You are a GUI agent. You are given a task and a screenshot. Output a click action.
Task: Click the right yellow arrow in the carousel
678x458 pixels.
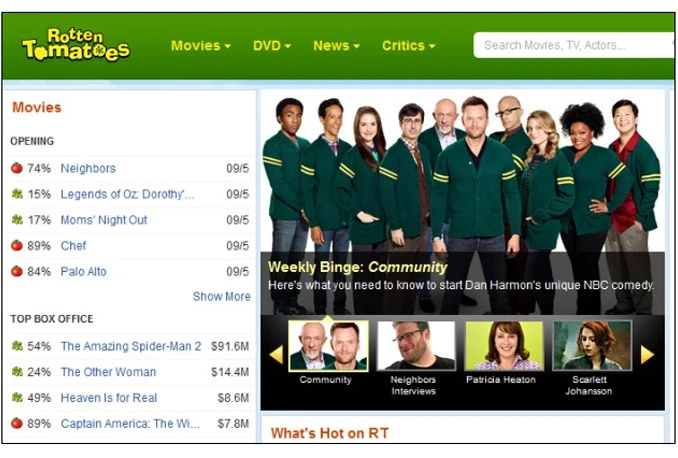pyautogui.click(x=647, y=355)
